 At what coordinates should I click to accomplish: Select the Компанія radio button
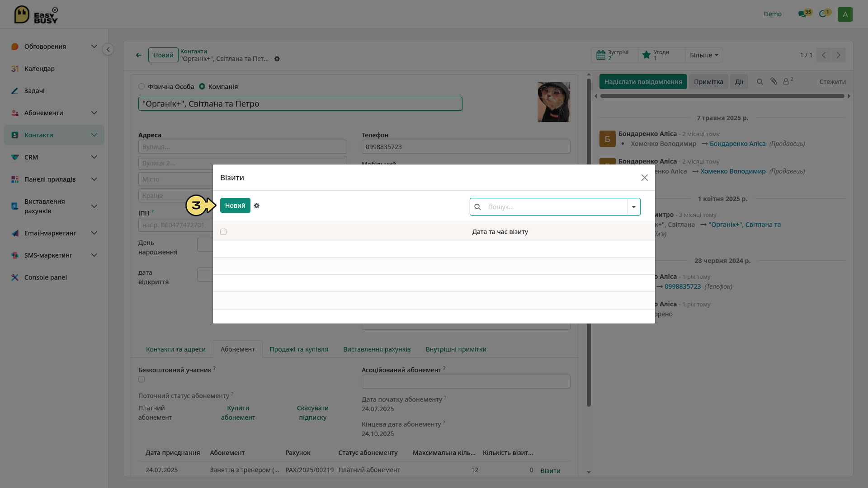[202, 86]
